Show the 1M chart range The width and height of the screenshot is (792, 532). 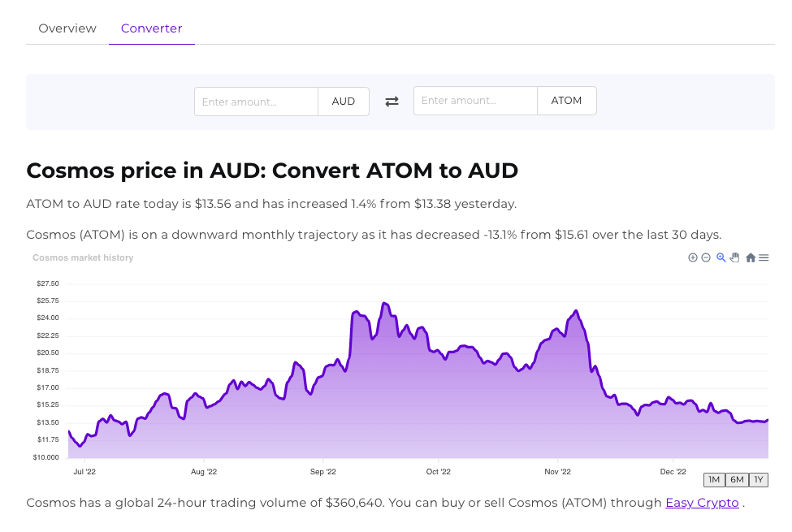tap(714, 479)
